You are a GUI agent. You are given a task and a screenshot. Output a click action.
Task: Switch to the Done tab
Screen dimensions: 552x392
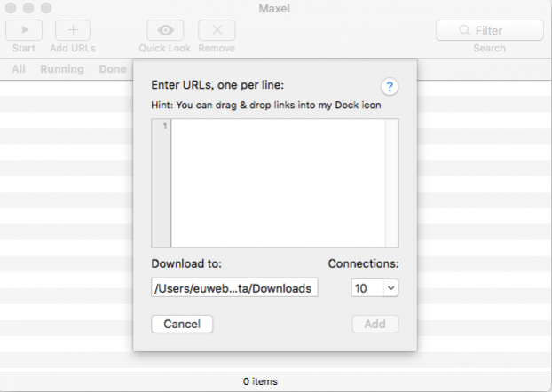tap(113, 69)
